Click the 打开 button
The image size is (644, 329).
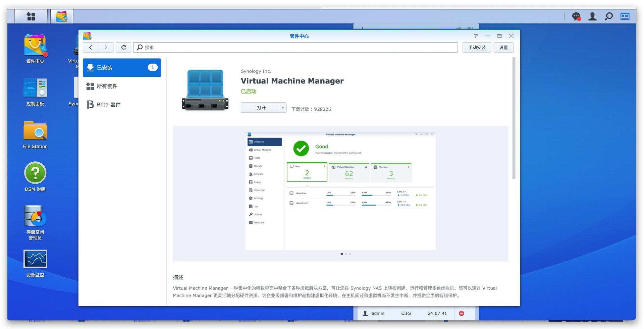[x=261, y=108]
